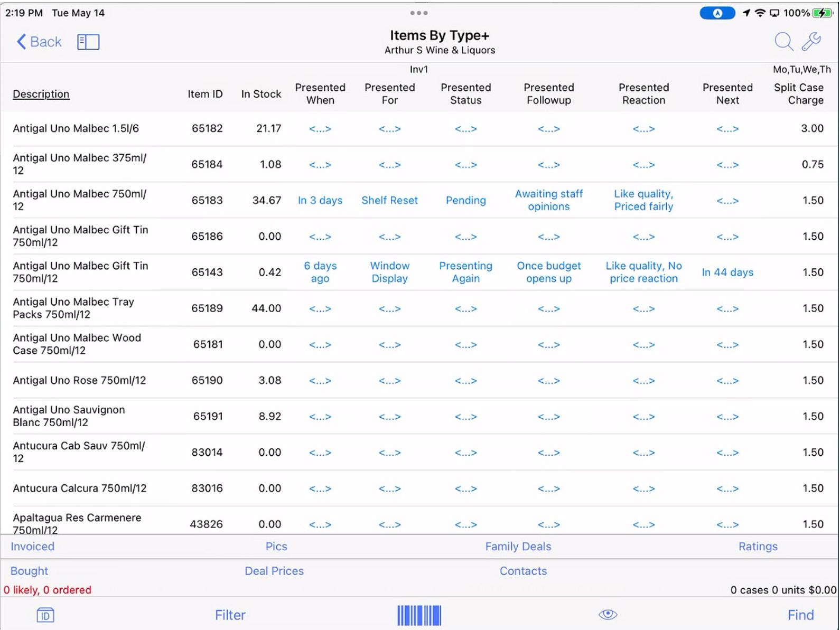Edit 'Like quality, Priced fairly' reaction

click(643, 200)
